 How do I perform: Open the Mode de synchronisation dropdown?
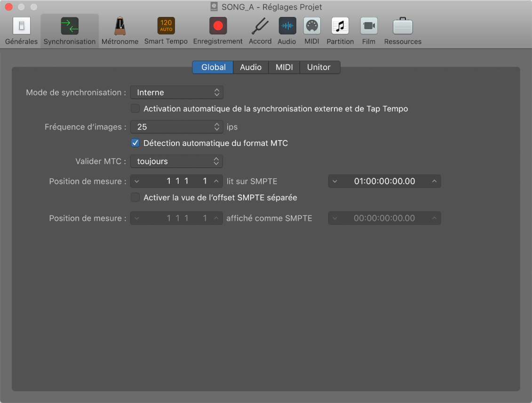click(177, 92)
